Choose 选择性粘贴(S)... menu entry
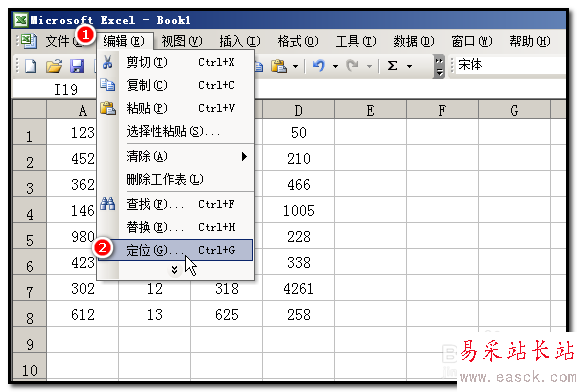 pos(176,131)
